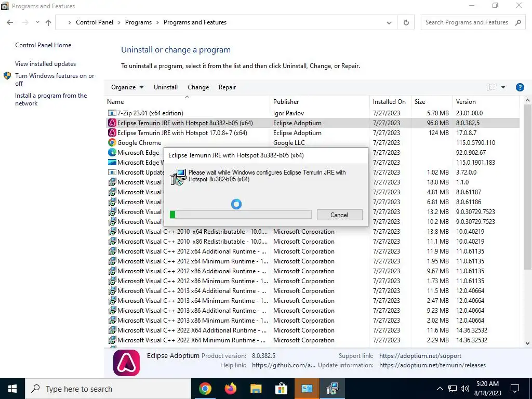Show hidden tray icons chevron
The image size is (532, 399).
click(440, 389)
